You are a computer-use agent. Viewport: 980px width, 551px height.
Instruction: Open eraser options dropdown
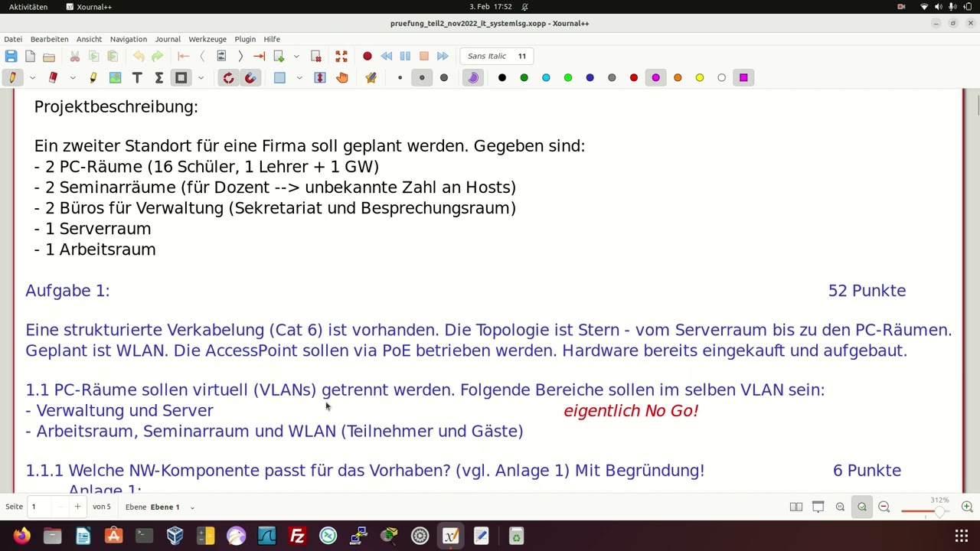[73, 77]
